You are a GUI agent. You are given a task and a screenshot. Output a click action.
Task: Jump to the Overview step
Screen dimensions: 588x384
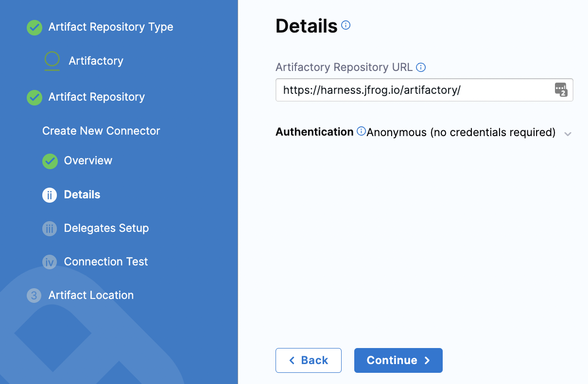click(x=88, y=161)
